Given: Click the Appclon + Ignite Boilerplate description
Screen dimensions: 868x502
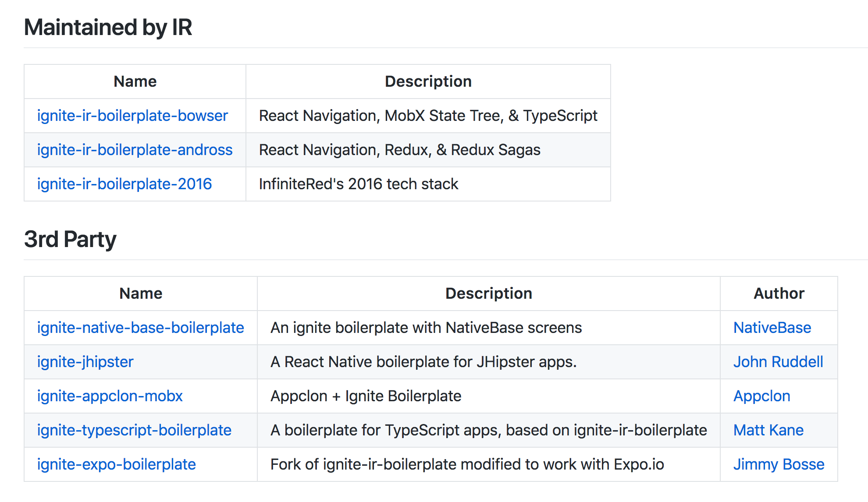Looking at the screenshot, I should (x=366, y=396).
